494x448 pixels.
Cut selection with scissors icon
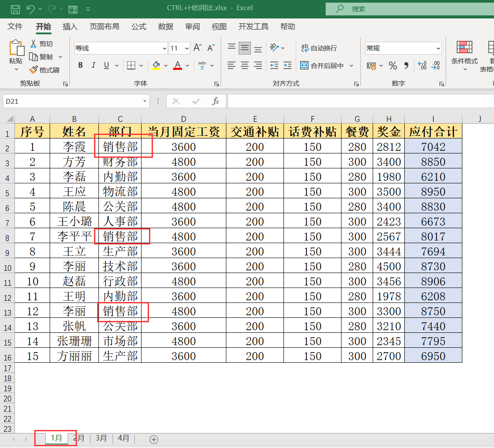point(33,44)
